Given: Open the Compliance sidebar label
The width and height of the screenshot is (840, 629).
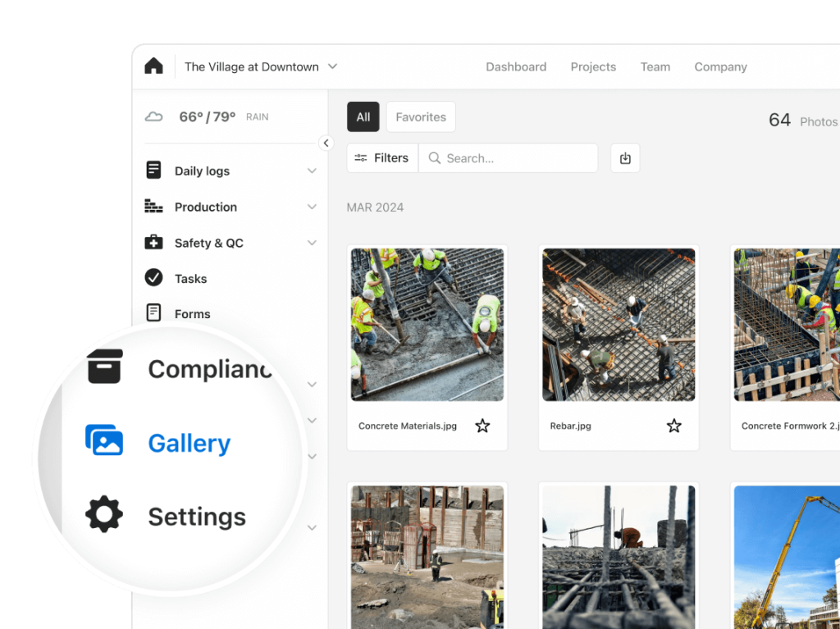Looking at the screenshot, I should (x=210, y=368).
